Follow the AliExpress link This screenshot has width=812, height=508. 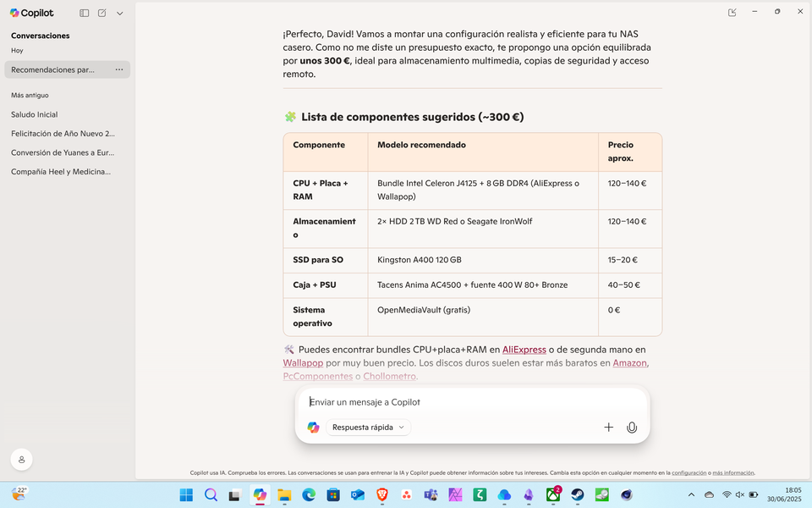click(524, 350)
